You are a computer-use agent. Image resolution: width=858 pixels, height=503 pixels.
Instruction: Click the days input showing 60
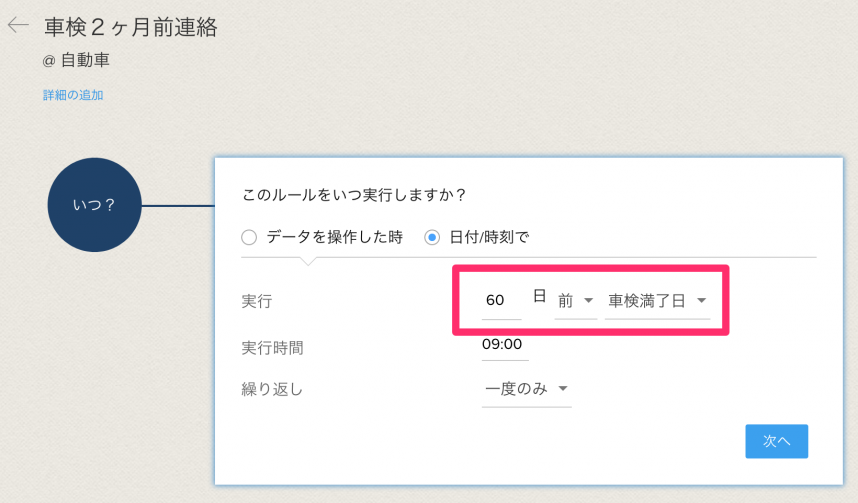500,301
